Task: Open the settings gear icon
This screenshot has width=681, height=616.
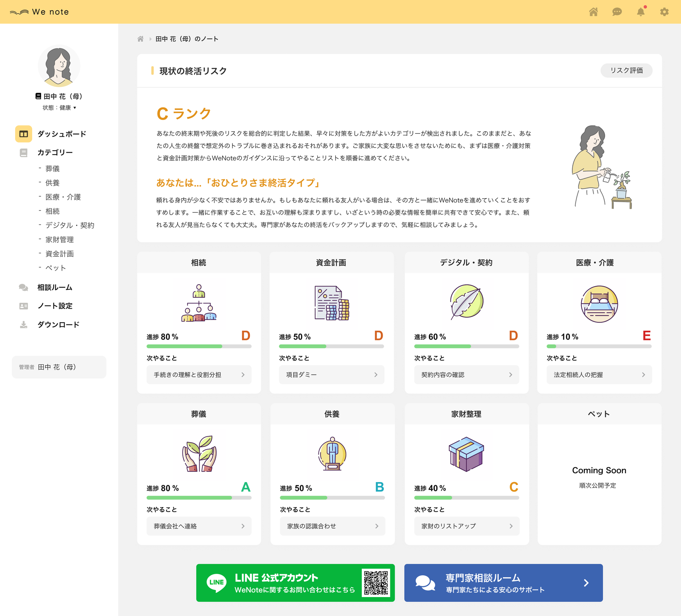Action: pos(664,12)
